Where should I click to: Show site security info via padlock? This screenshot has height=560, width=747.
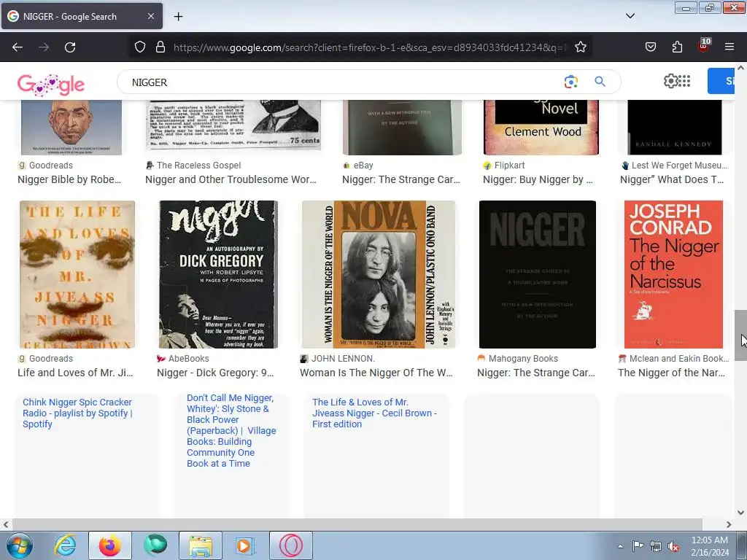pos(160,47)
